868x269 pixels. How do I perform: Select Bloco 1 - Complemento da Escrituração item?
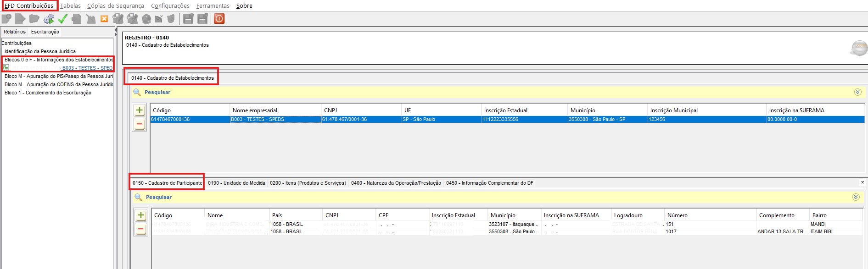point(48,93)
